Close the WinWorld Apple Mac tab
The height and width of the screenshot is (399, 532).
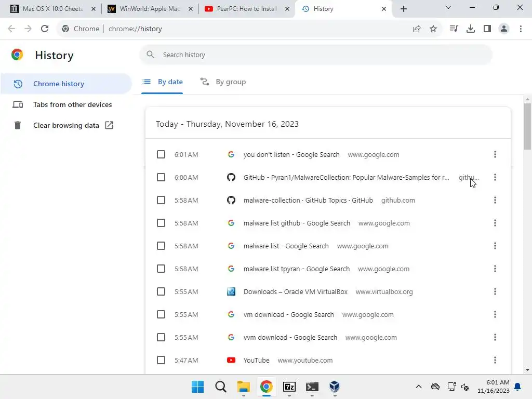click(x=190, y=9)
